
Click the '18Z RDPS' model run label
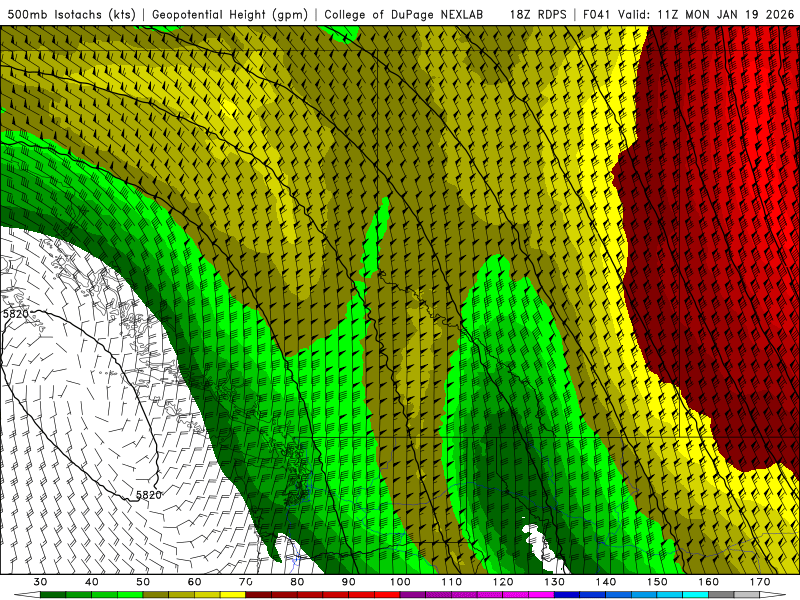538,14
